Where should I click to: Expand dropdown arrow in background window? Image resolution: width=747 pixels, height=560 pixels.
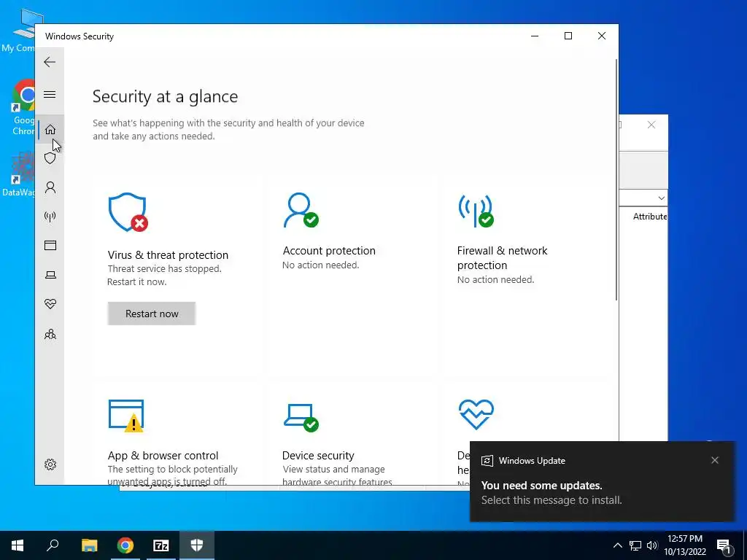[661, 198]
